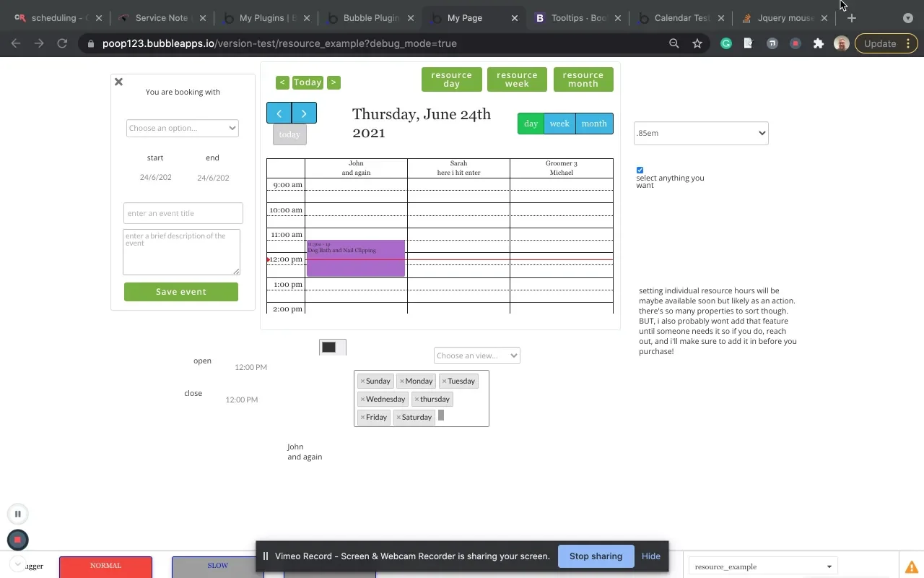Switch to the Calendar Test browser tab
The width and height of the screenshot is (924, 578).
pos(680,18)
